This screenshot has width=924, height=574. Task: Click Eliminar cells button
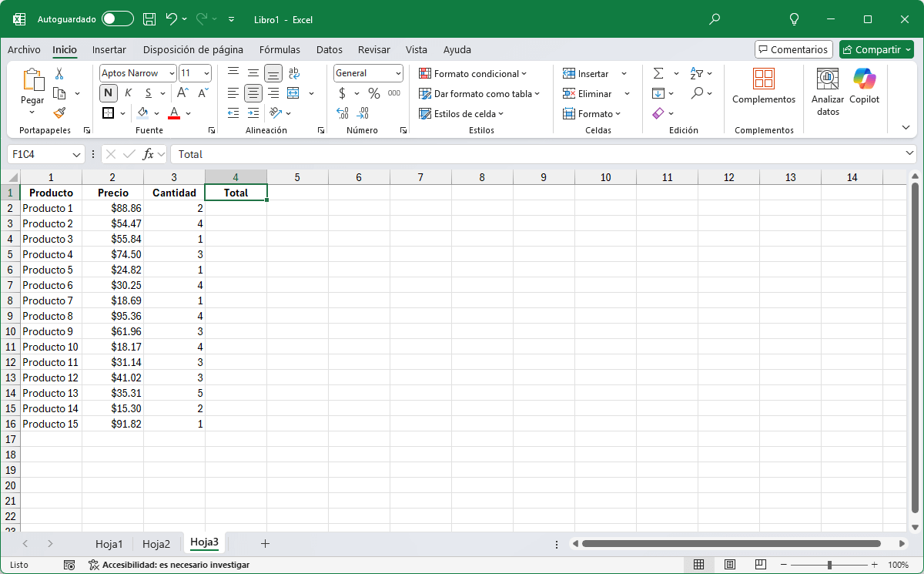(x=588, y=93)
